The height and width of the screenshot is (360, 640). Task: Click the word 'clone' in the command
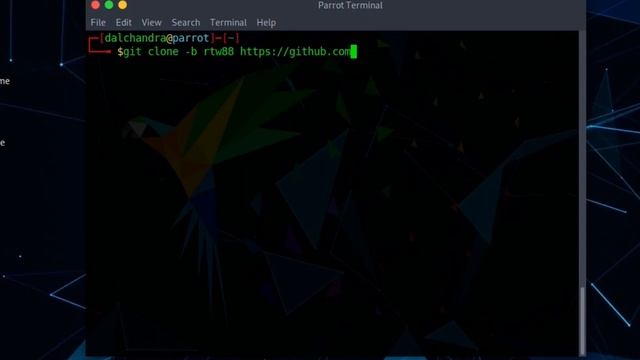tap(163, 52)
